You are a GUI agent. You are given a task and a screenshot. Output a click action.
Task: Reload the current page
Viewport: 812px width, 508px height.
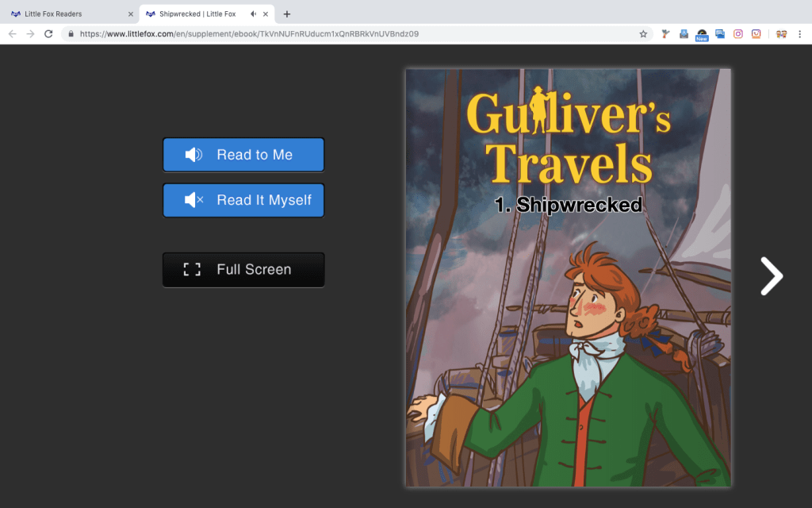click(x=48, y=34)
